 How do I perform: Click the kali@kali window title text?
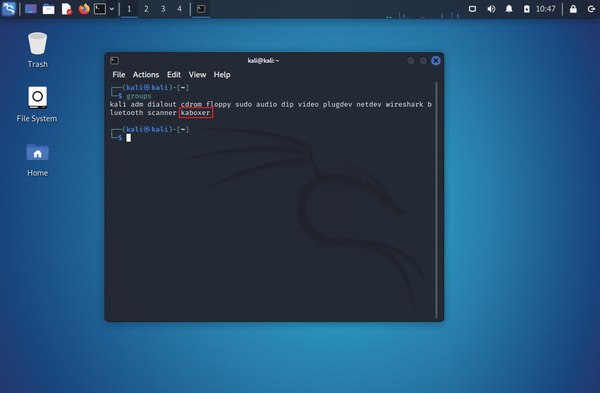(263, 60)
